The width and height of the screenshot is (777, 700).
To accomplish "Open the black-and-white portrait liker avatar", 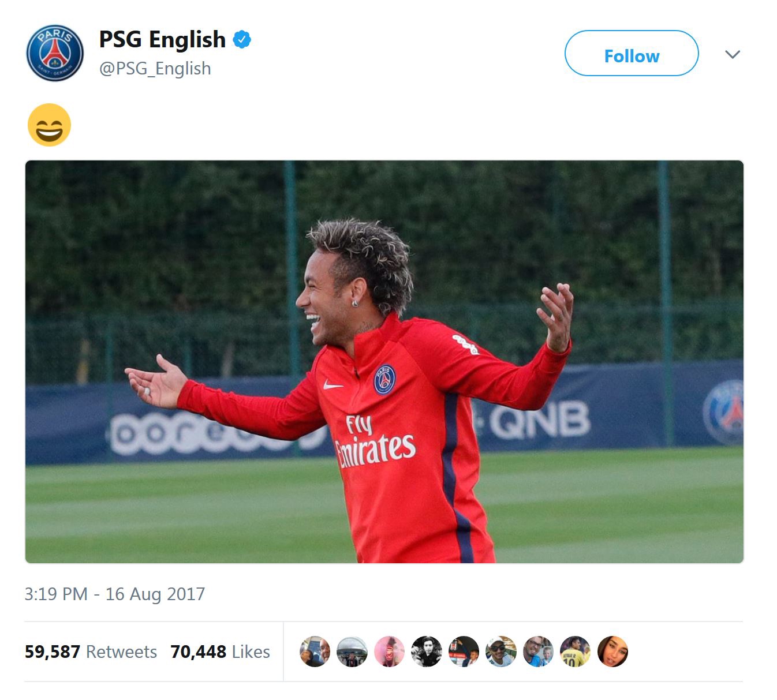I will (x=427, y=652).
